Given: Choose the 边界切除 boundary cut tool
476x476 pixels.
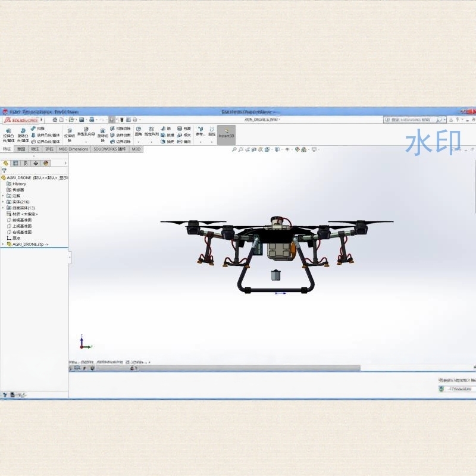Looking at the screenshot, I should pos(120,142).
